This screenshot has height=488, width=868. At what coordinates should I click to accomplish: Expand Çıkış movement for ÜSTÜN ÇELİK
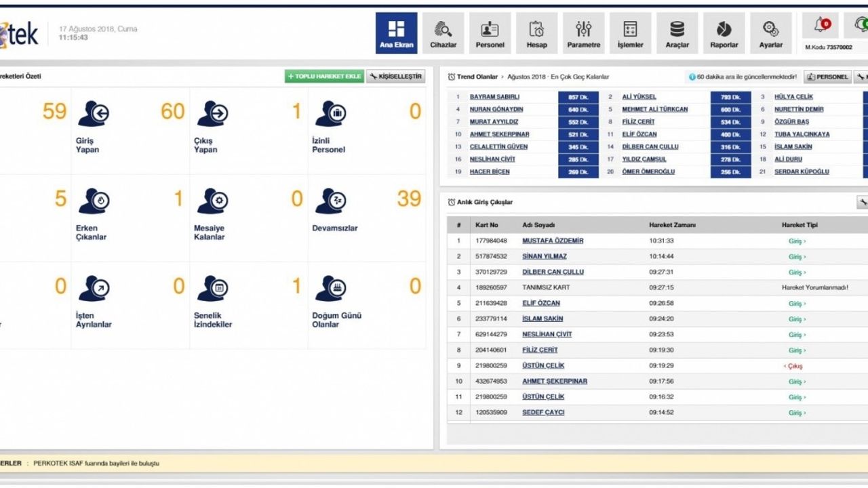click(x=793, y=366)
